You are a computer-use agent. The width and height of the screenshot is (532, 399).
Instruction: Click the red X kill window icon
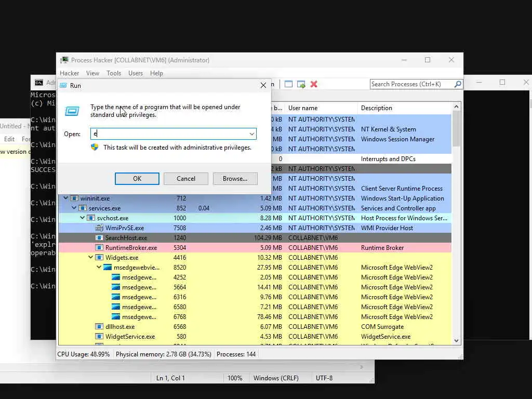coord(314,84)
